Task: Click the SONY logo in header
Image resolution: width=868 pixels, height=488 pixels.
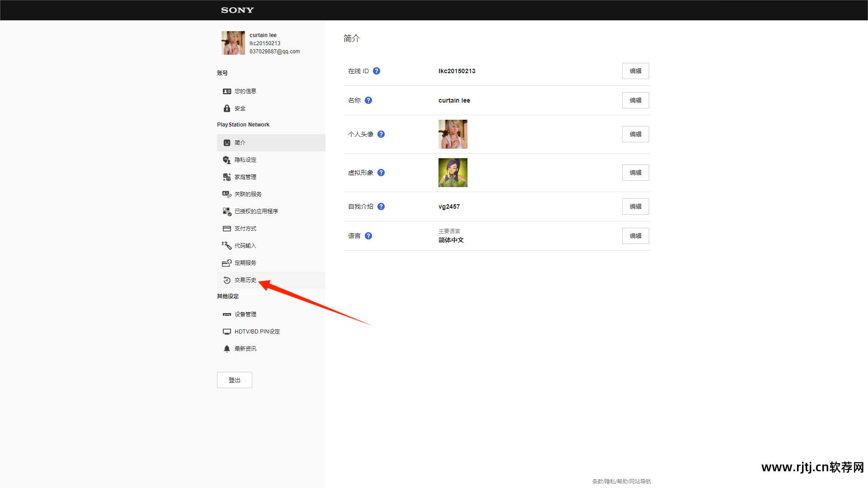Action: (x=237, y=10)
